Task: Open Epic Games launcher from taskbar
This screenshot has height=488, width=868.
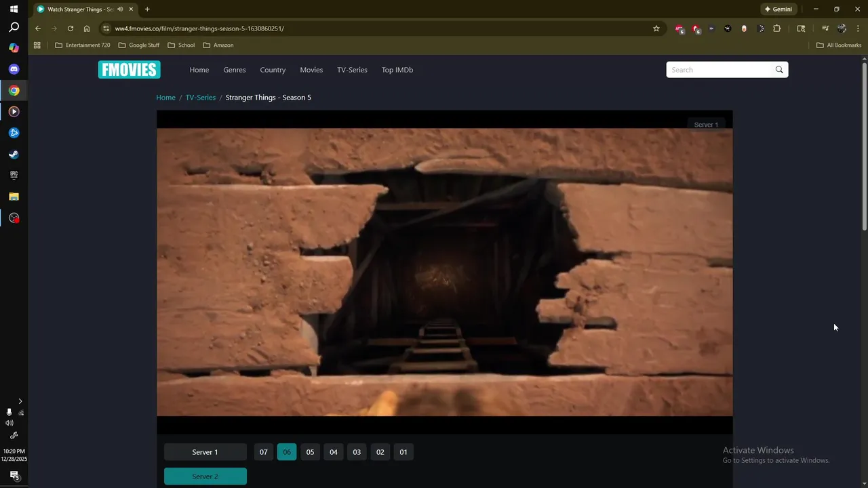Action: 14,175
